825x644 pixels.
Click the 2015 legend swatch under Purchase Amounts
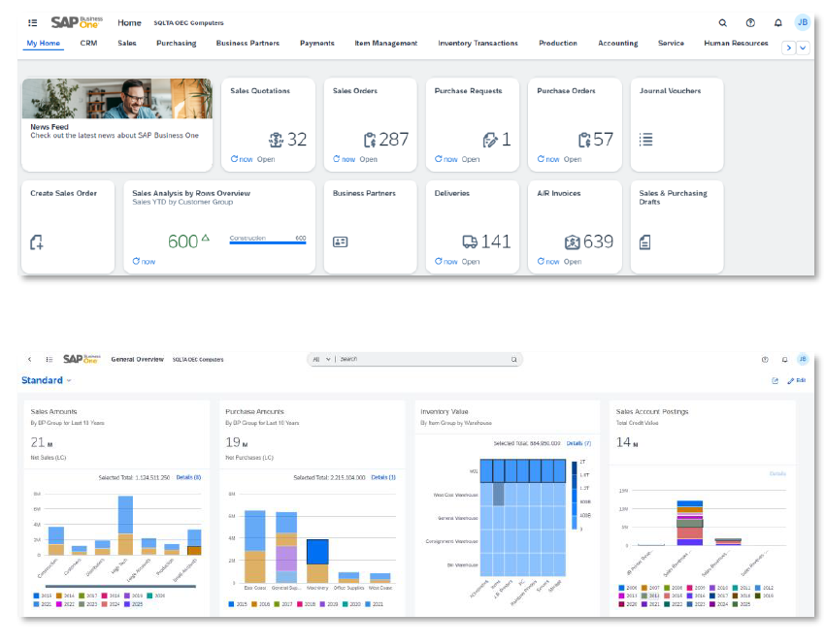[229, 602]
